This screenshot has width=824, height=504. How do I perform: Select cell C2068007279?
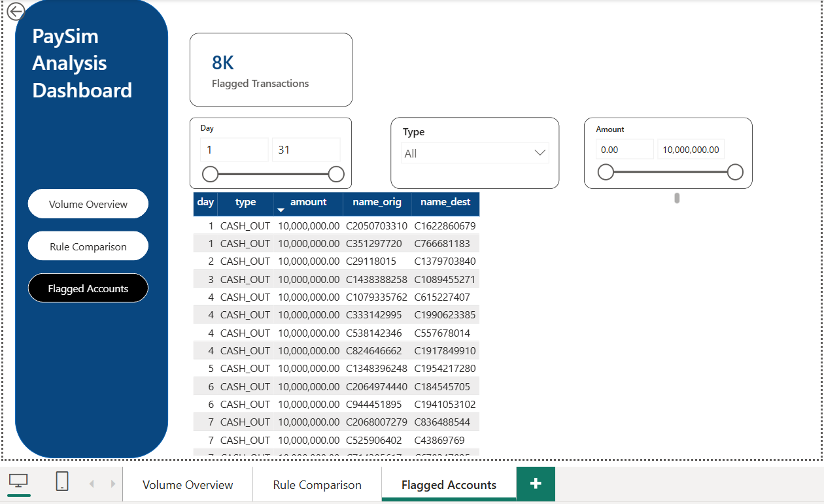pos(377,422)
